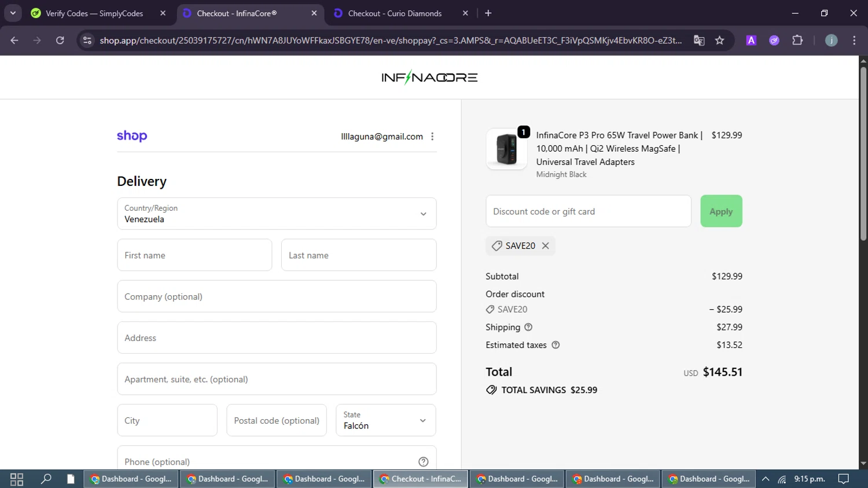The height and width of the screenshot is (488, 868).
Task: Click the taskbar clock showing 9:15 p.m.
Action: tap(810, 479)
